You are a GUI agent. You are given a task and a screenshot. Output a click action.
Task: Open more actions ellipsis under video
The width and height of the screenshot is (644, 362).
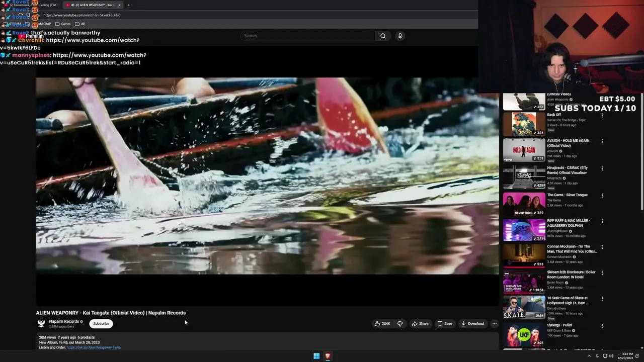(x=495, y=324)
